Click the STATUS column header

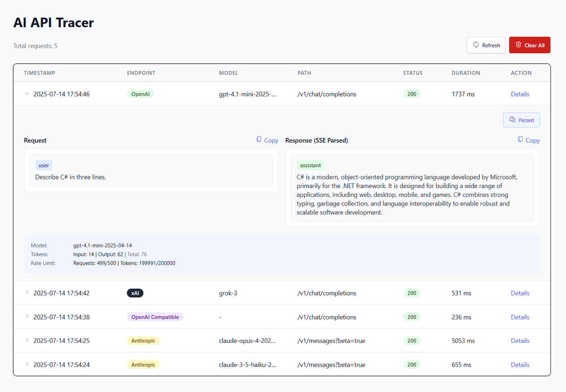click(413, 73)
